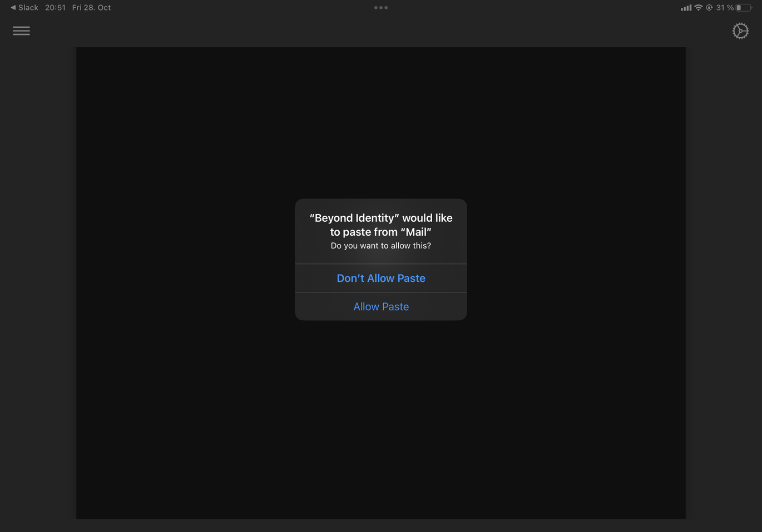Select Don't Allow Paste

coord(381,278)
